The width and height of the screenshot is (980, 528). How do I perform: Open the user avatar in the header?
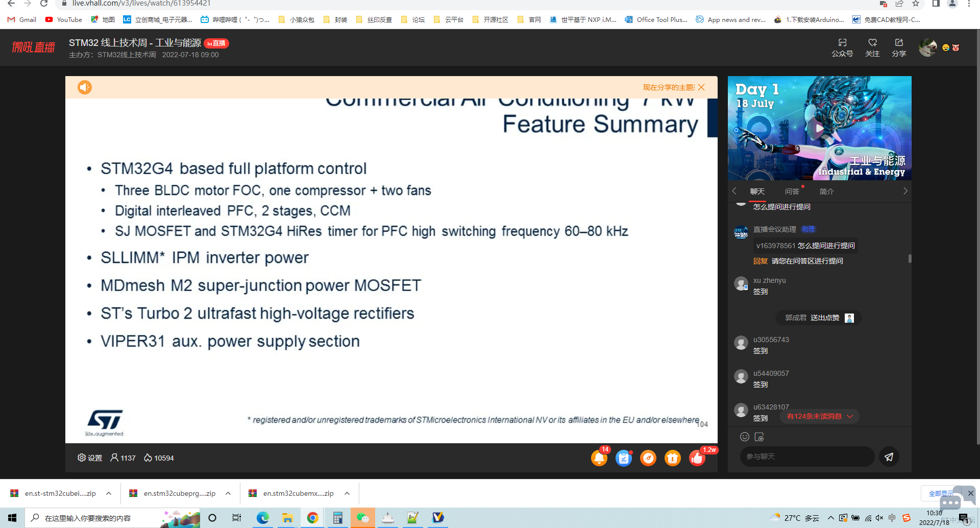[928, 47]
